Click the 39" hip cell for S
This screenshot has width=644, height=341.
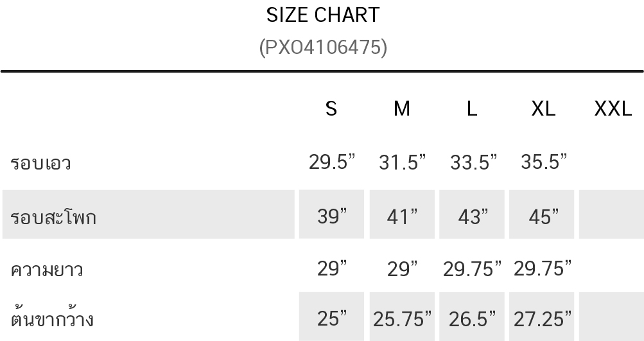(x=331, y=214)
